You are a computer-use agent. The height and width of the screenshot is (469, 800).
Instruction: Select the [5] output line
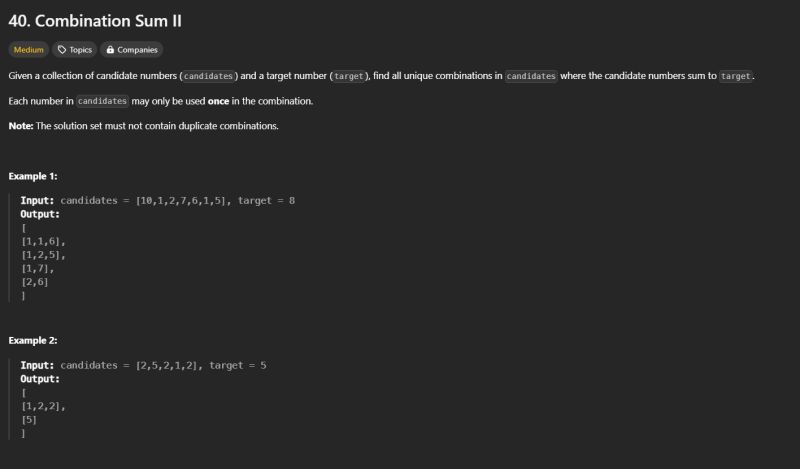(29, 419)
